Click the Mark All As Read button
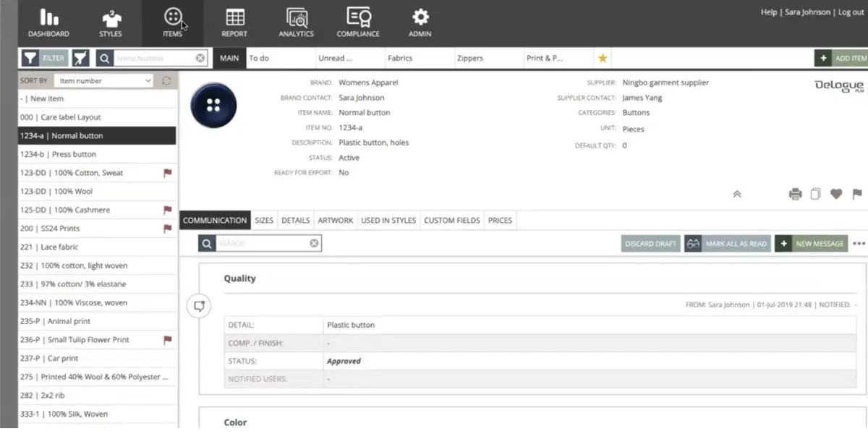The image size is (868, 434). pos(728,244)
